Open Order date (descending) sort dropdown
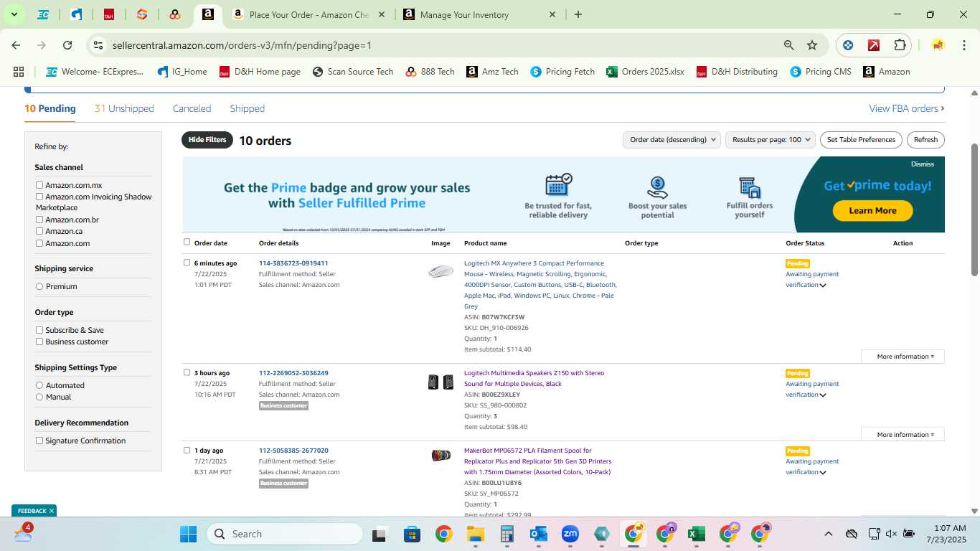 672,140
